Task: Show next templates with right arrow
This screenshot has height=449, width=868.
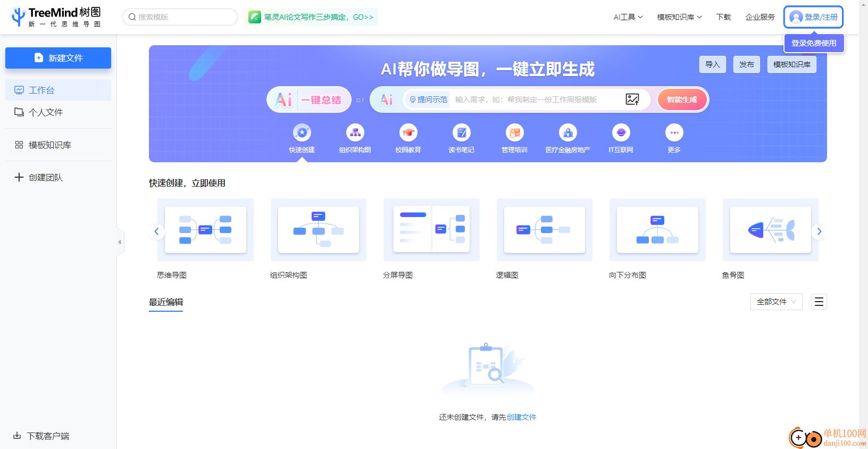Action: [819, 231]
